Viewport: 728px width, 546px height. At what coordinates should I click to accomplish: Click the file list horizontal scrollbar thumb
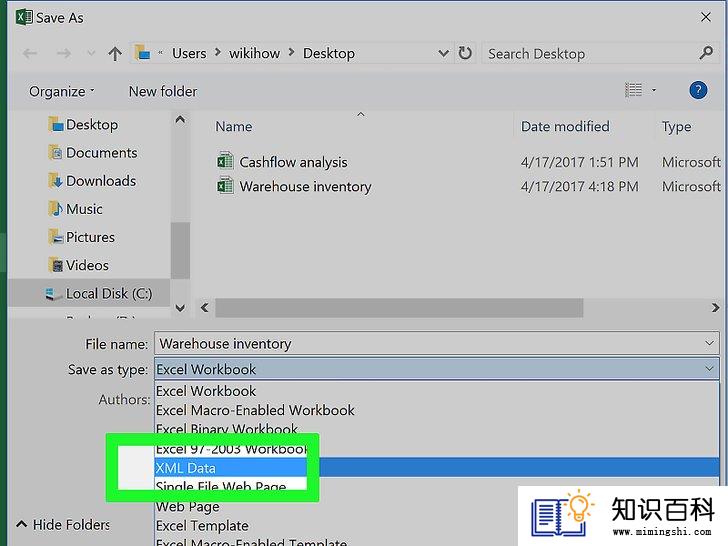click(x=399, y=308)
